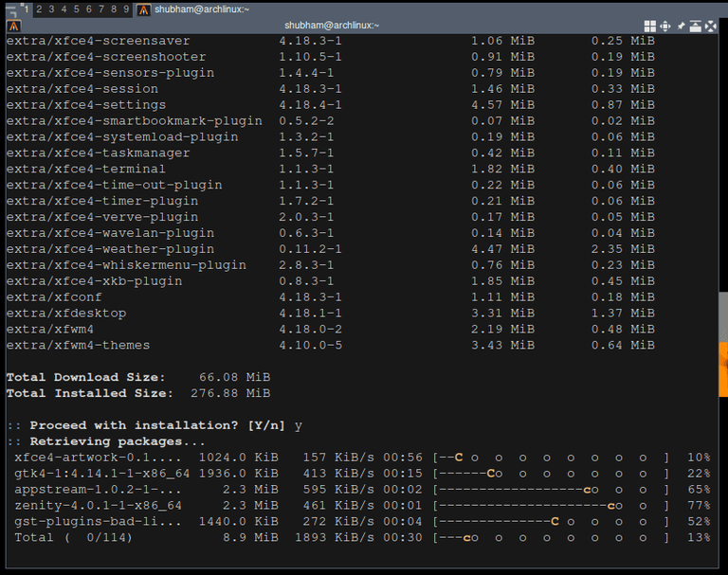Toggle the pin (sticky) icon in titlebar
The height and width of the screenshot is (575, 728).
coord(681,26)
